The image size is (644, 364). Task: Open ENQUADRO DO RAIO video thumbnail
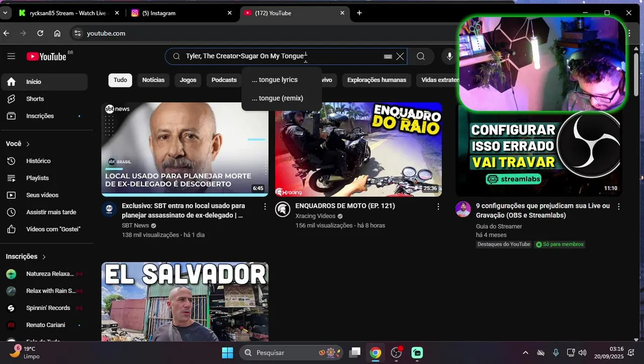(x=359, y=149)
